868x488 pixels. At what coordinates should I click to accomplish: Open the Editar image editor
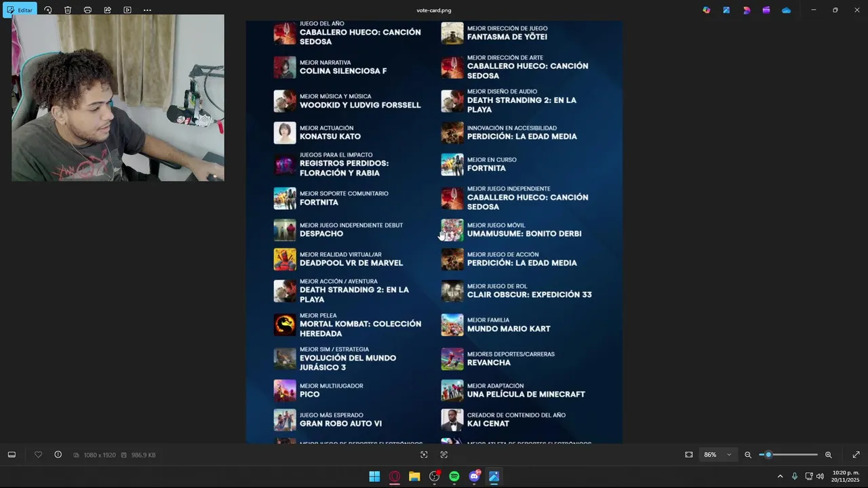pyautogui.click(x=19, y=10)
